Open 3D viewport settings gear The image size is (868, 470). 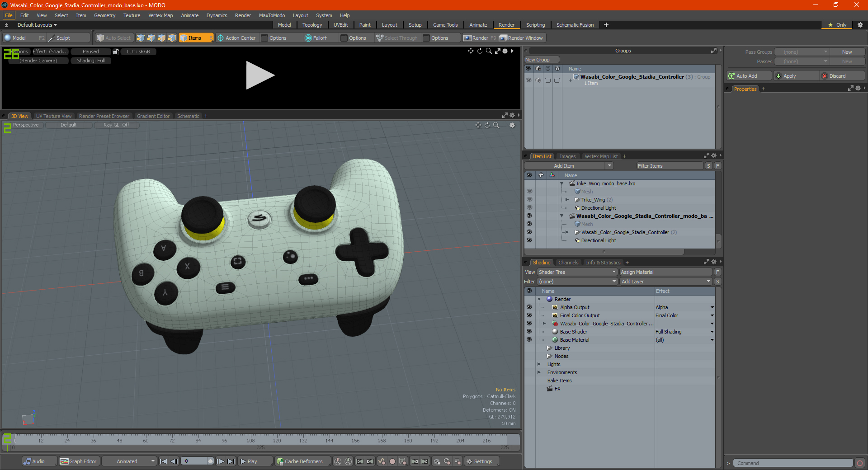tap(512, 125)
